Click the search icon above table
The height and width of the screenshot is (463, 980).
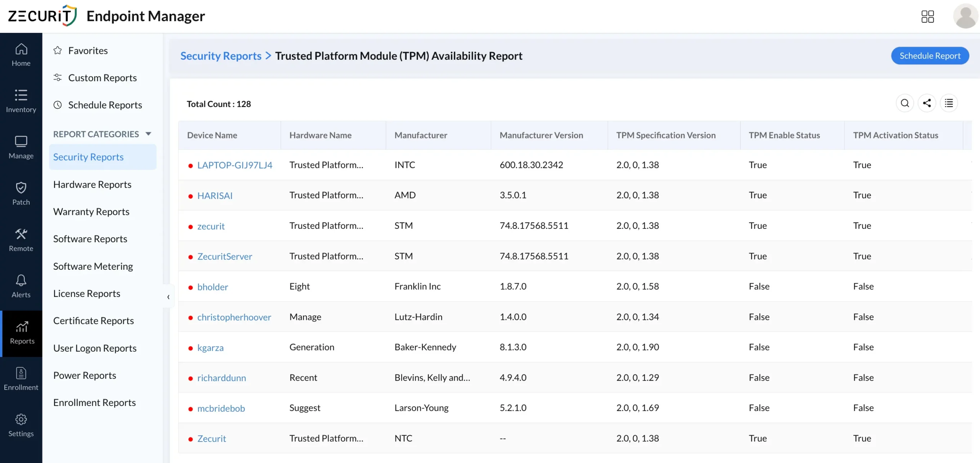coord(905,103)
